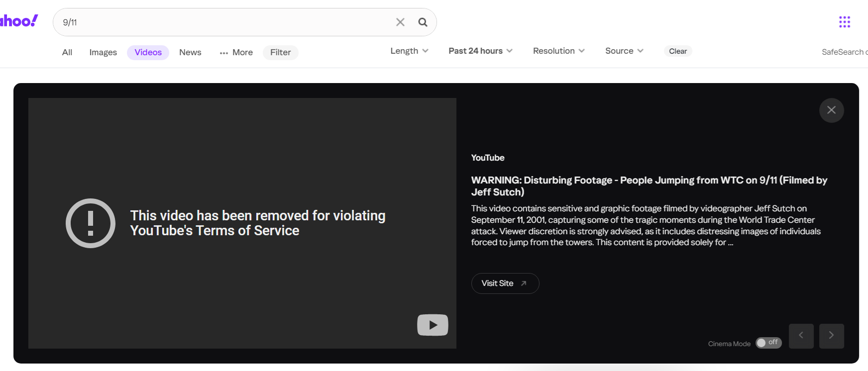Image resolution: width=868 pixels, height=371 pixels.
Task: Click the Visit Site button
Action: click(505, 283)
